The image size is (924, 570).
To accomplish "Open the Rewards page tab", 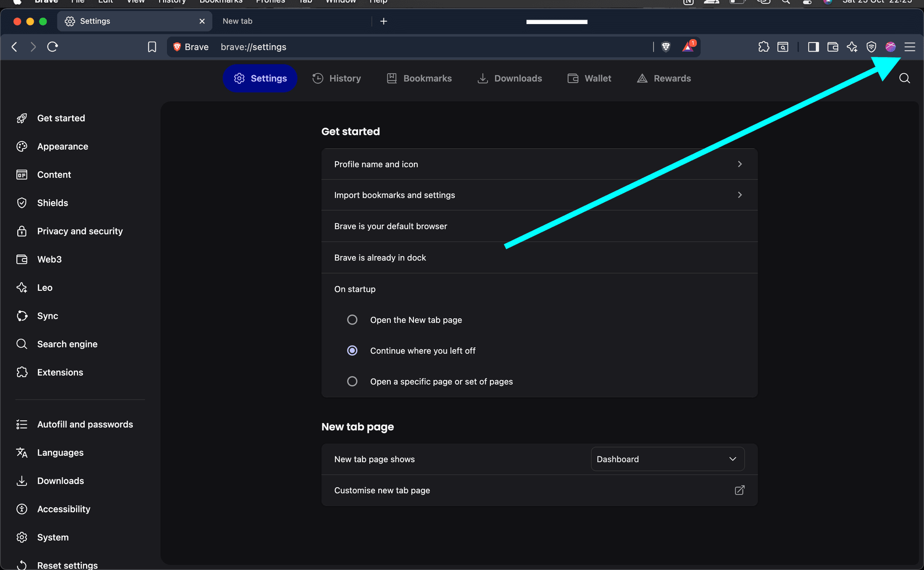I will [x=664, y=78].
